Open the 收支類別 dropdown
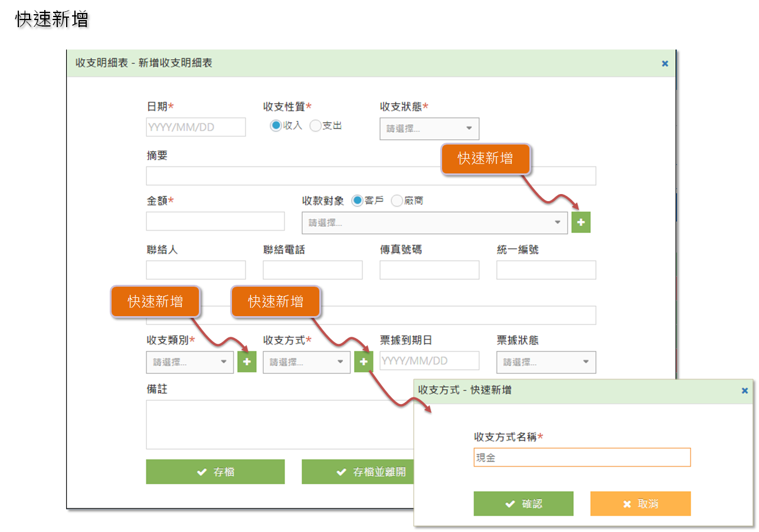Image resolution: width=759 pixels, height=532 pixels. point(190,362)
